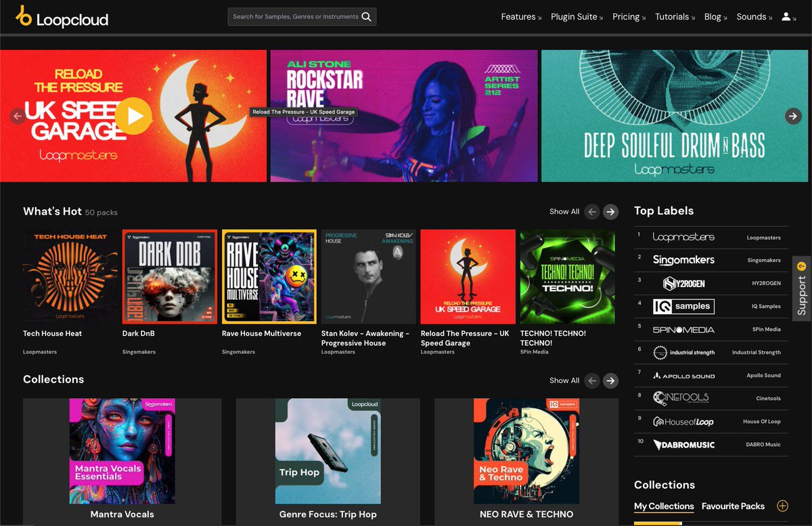This screenshot has height=526, width=812.
Task: Click the search magnifier icon
Action: click(x=366, y=17)
